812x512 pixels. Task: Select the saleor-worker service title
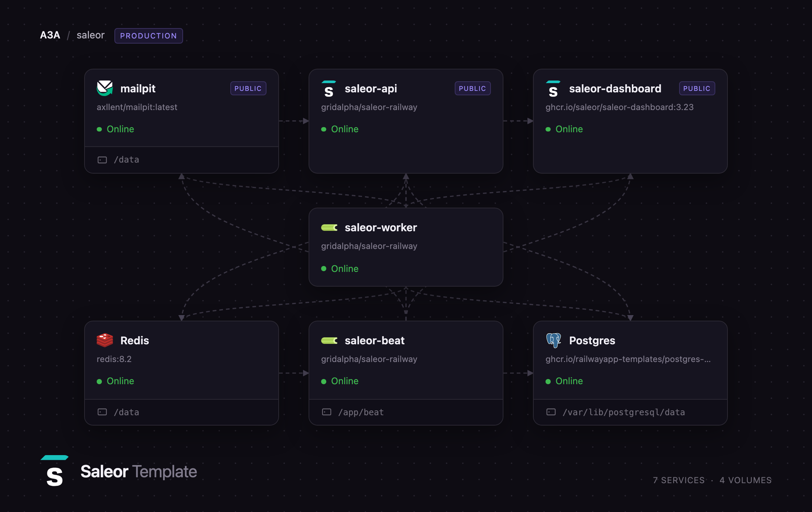pos(381,228)
